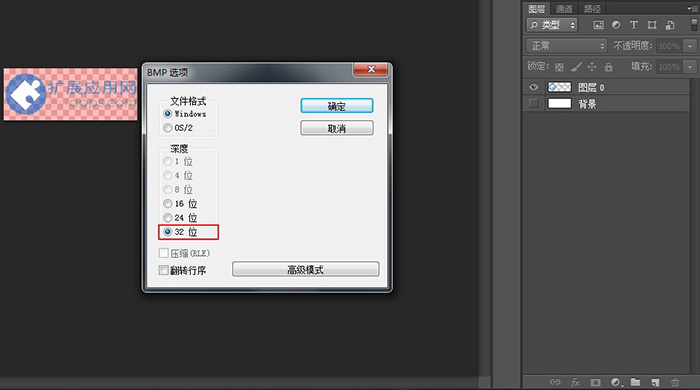
Task: Filter layers by adjustment layer icon
Action: 616,25
